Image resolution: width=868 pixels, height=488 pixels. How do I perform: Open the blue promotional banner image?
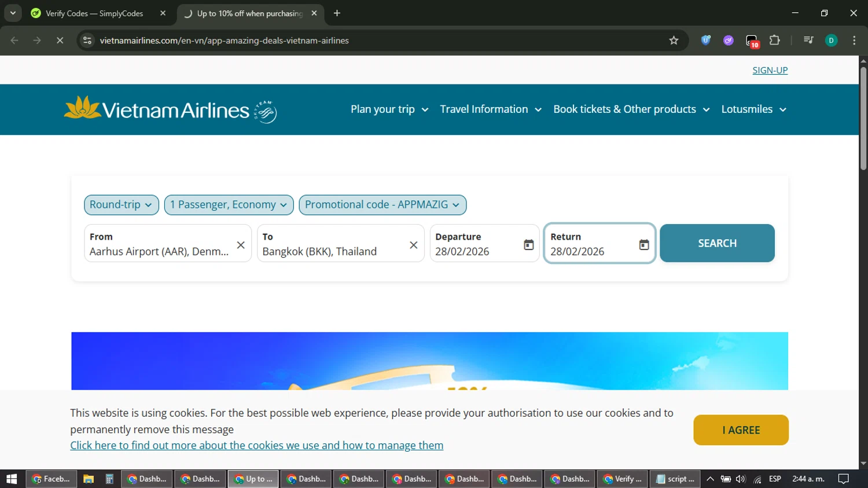click(429, 361)
